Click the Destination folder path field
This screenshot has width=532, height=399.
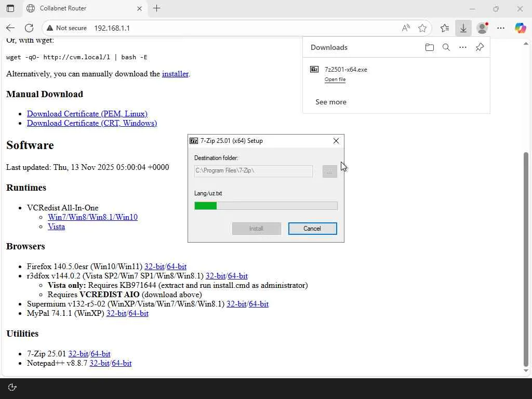pos(254,171)
